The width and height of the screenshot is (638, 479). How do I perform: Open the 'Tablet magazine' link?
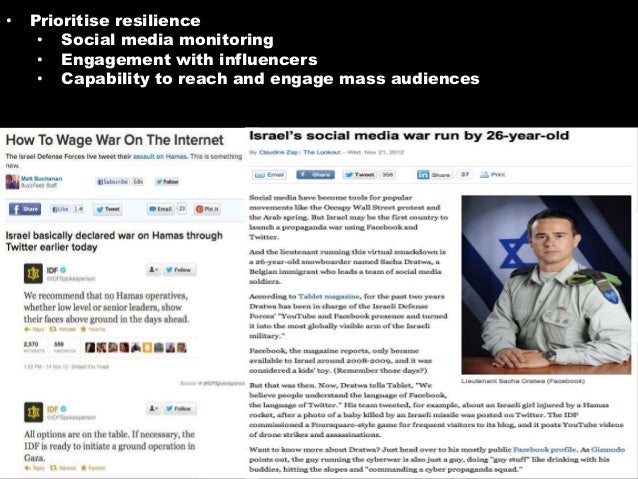click(x=329, y=296)
